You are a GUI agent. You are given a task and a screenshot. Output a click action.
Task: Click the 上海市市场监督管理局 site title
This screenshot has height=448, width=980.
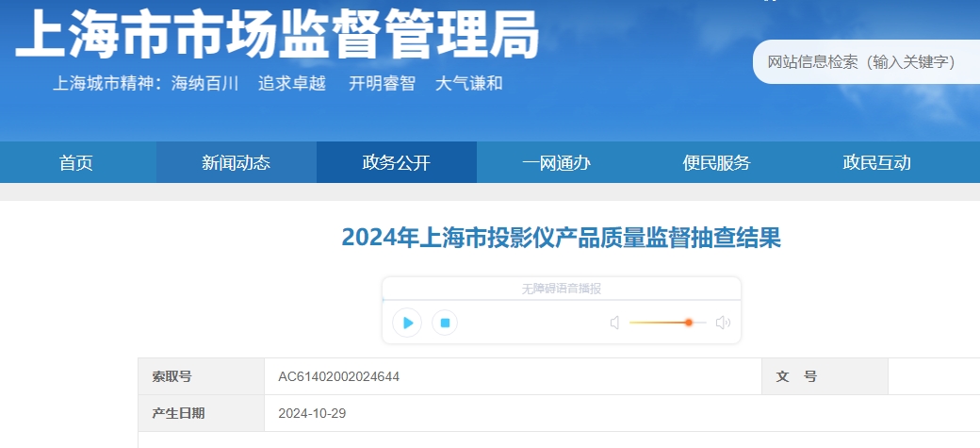pos(277,35)
